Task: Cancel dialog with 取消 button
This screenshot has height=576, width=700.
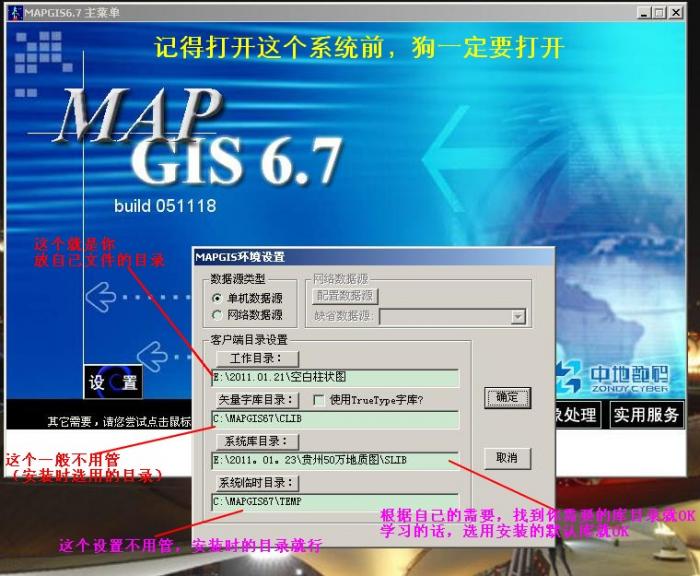Action: pos(507,458)
